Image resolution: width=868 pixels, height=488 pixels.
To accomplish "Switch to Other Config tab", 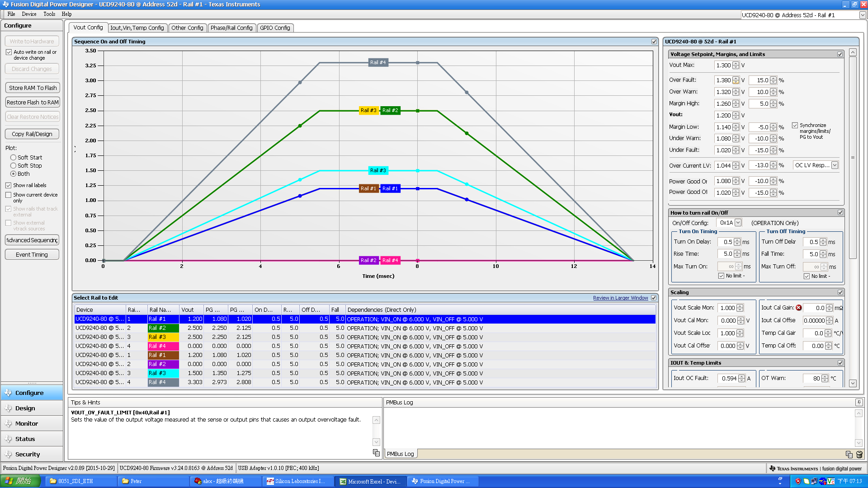I will click(x=187, y=28).
